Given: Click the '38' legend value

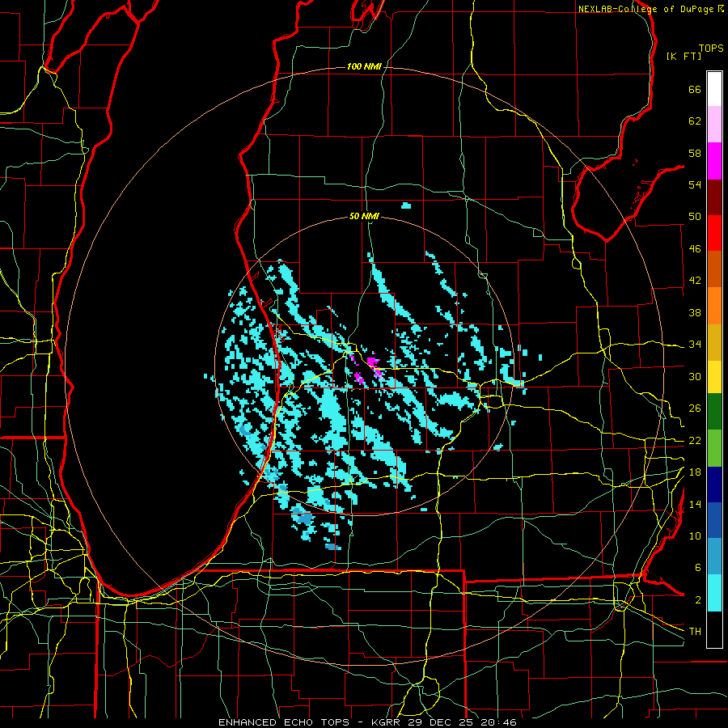Looking at the screenshot, I should tap(695, 313).
